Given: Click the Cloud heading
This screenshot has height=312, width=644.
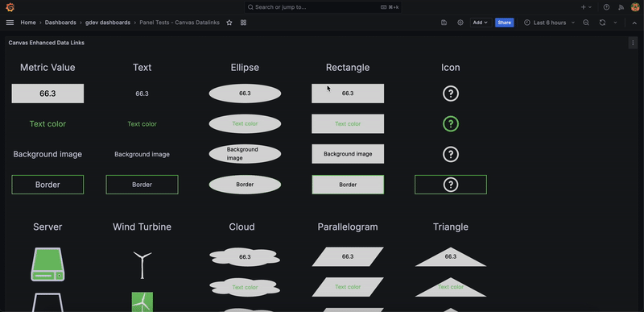Looking at the screenshot, I should pyautogui.click(x=242, y=227).
